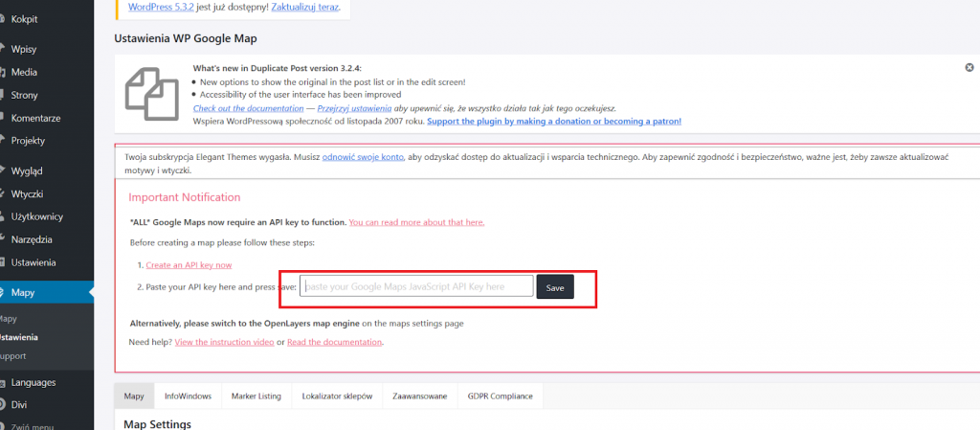Switch to the InfoWindows tab
980x430 pixels.
point(189,396)
